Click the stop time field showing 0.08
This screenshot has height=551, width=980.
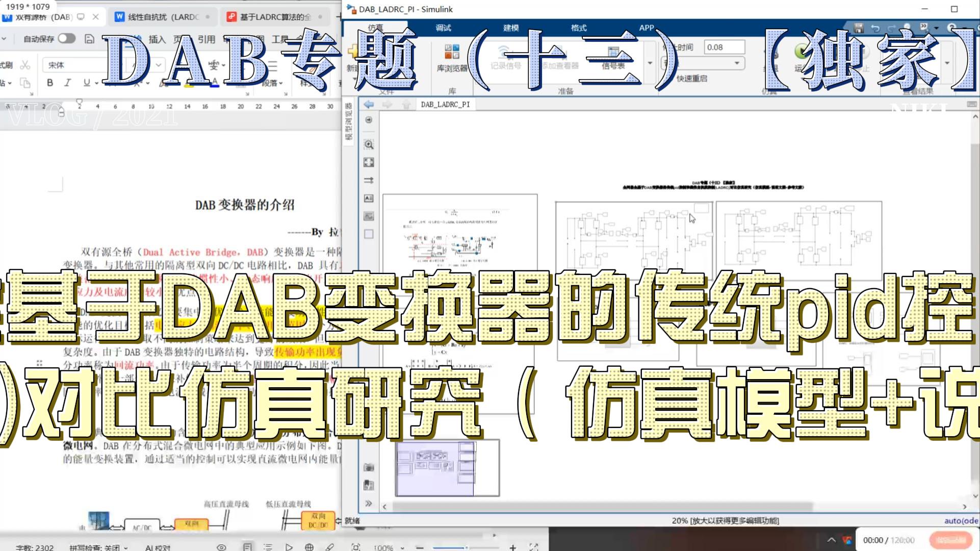pyautogui.click(x=724, y=47)
